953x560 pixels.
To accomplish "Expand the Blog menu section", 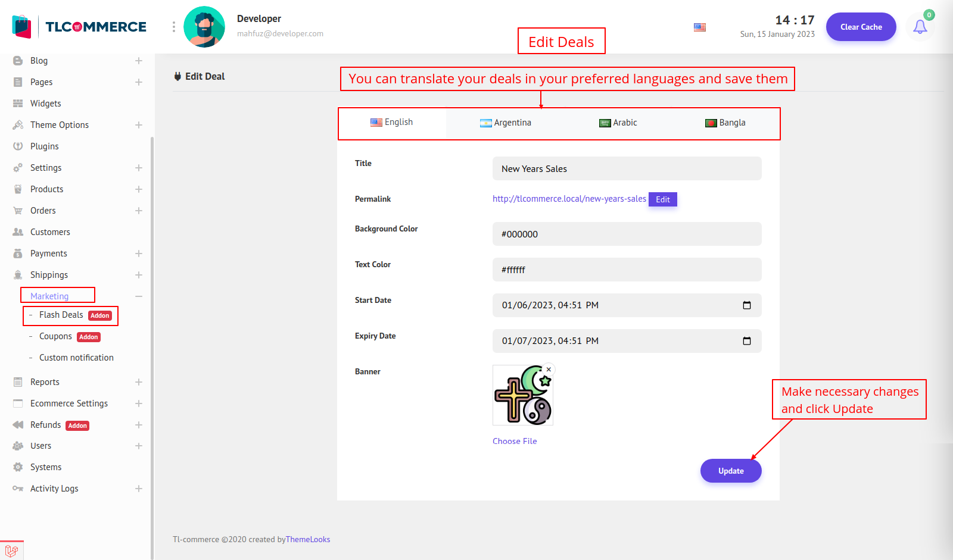I will click(x=139, y=61).
